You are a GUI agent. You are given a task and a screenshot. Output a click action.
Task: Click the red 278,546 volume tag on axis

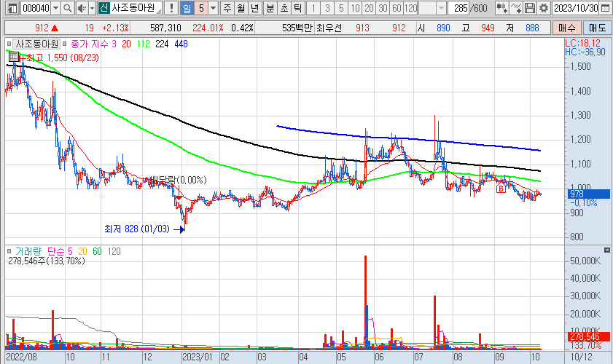pos(588,336)
